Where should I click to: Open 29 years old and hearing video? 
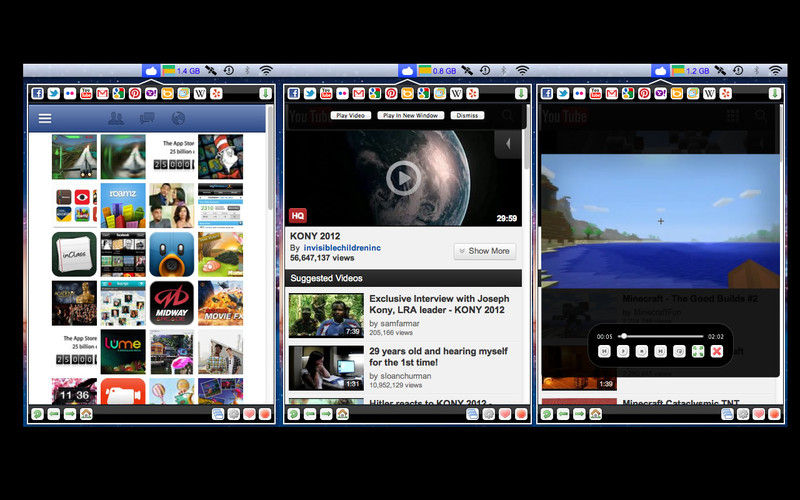pos(438,357)
